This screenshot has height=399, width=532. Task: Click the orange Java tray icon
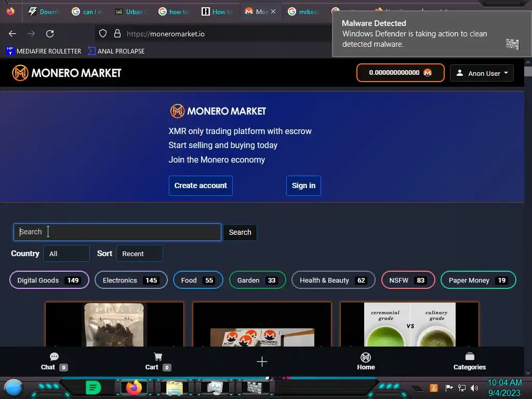(434, 388)
